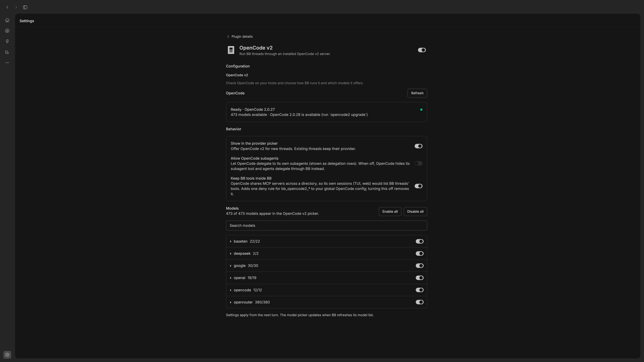Toggle the sidebar panel icon

(25, 7)
